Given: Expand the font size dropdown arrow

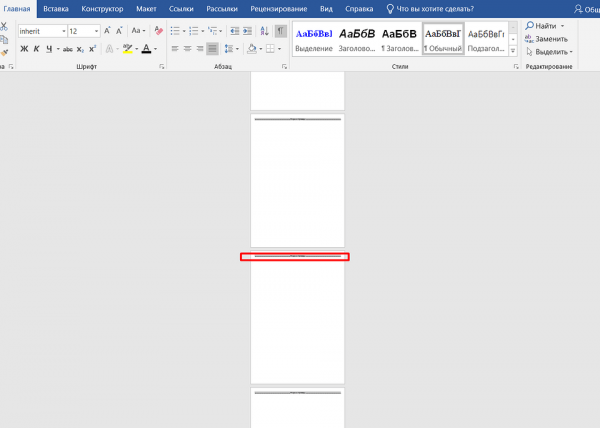Looking at the screenshot, I should (96, 31).
